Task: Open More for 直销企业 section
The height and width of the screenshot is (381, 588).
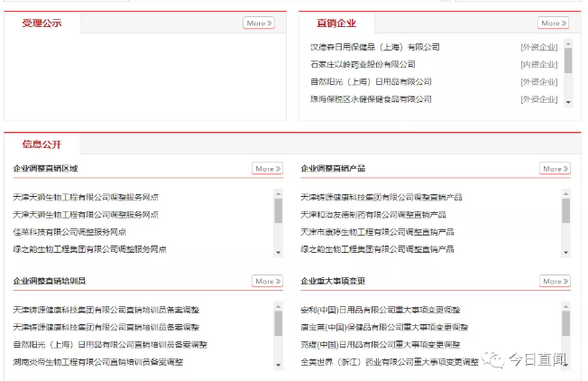Action: pyautogui.click(x=553, y=23)
